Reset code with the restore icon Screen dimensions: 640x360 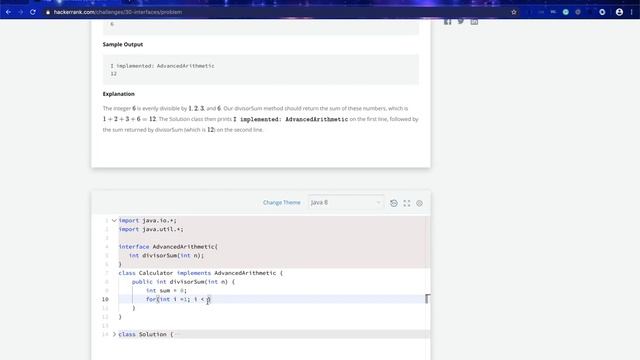(x=393, y=203)
